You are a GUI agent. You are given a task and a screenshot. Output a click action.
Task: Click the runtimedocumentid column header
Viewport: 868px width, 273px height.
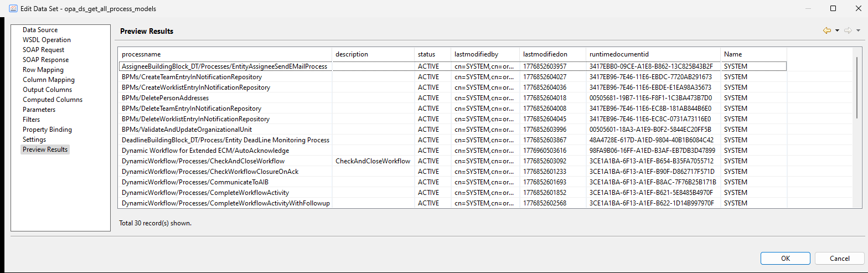pyautogui.click(x=653, y=54)
